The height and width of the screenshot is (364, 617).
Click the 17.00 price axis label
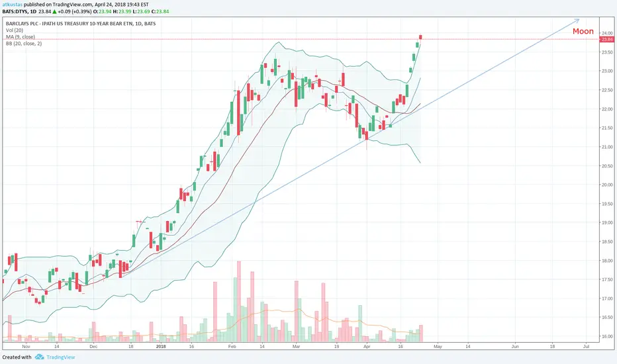click(x=607, y=298)
